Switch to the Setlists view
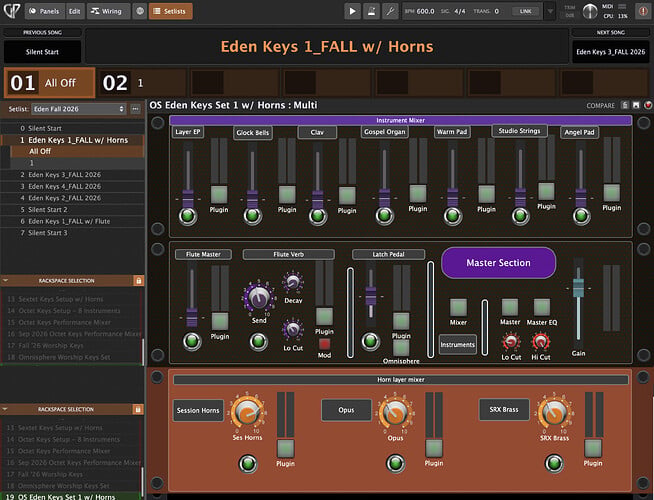This screenshot has width=654, height=500. click(x=171, y=11)
